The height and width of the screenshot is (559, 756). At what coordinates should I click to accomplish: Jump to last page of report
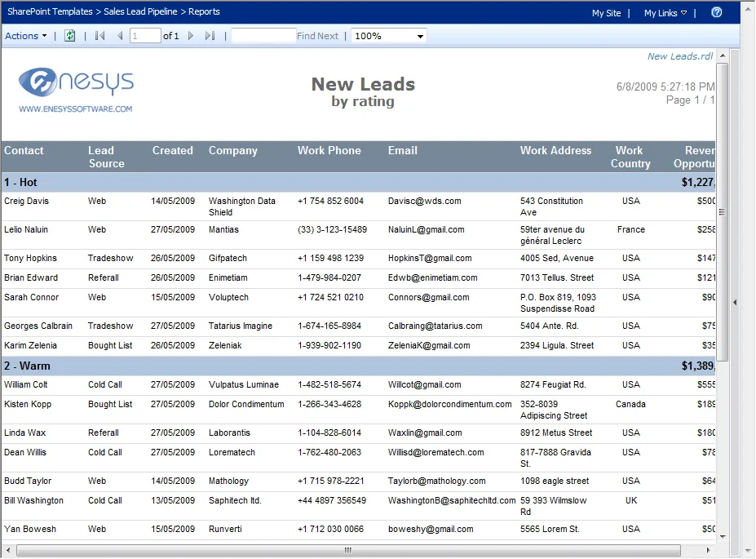210,36
